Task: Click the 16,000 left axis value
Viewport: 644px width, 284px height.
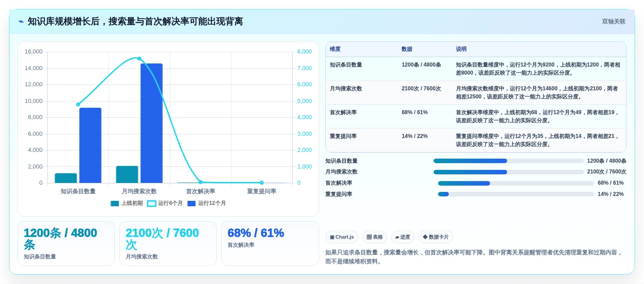Action: (34, 52)
